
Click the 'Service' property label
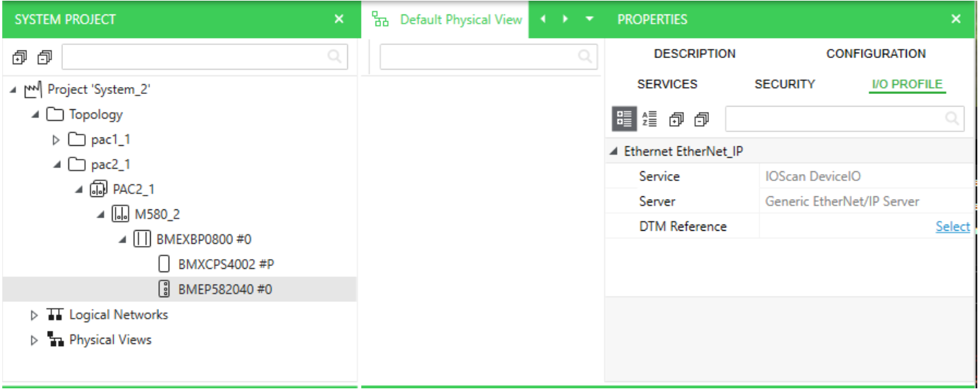[659, 176]
